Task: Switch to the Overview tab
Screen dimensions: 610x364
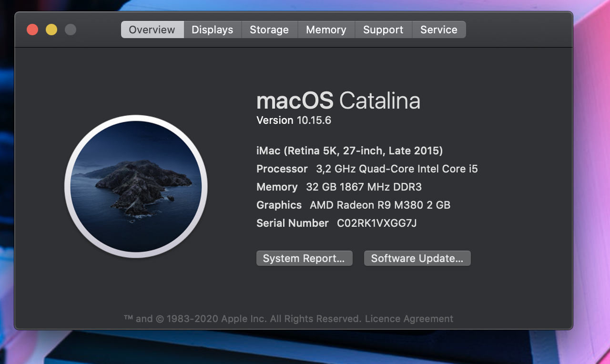Action: 152,30
